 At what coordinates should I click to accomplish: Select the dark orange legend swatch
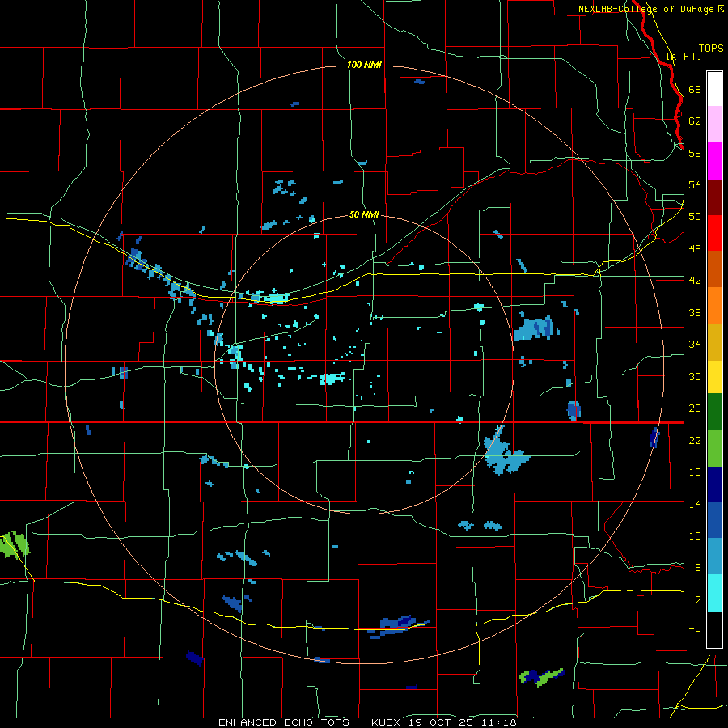click(x=714, y=269)
